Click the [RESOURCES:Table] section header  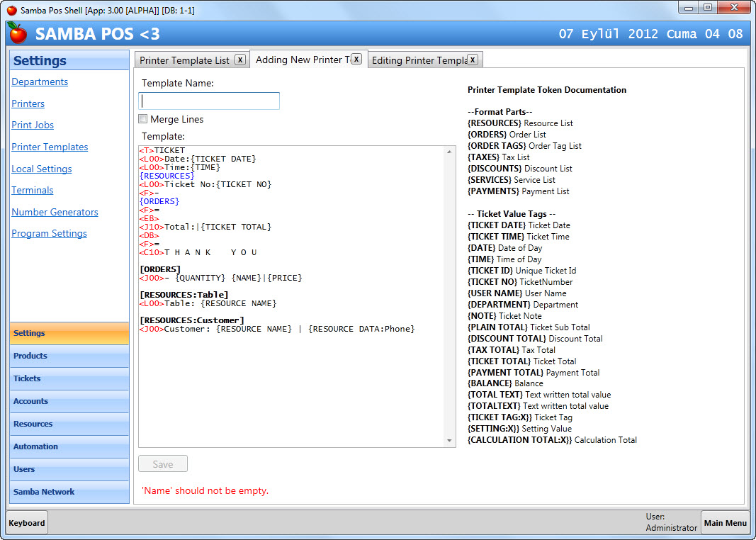[184, 295]
